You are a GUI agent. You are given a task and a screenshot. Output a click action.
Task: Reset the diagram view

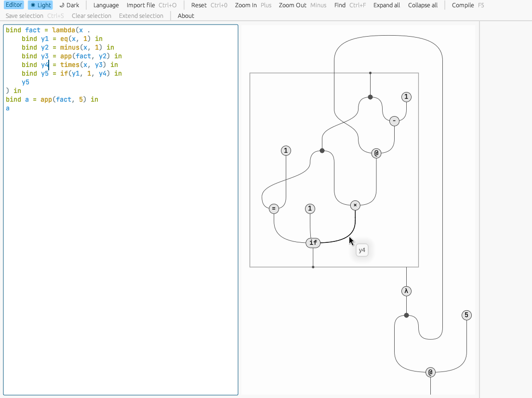(x=199, y=5)
